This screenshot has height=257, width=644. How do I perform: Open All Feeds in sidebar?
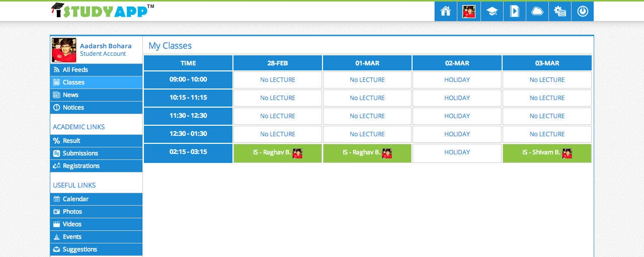[75, 70]
